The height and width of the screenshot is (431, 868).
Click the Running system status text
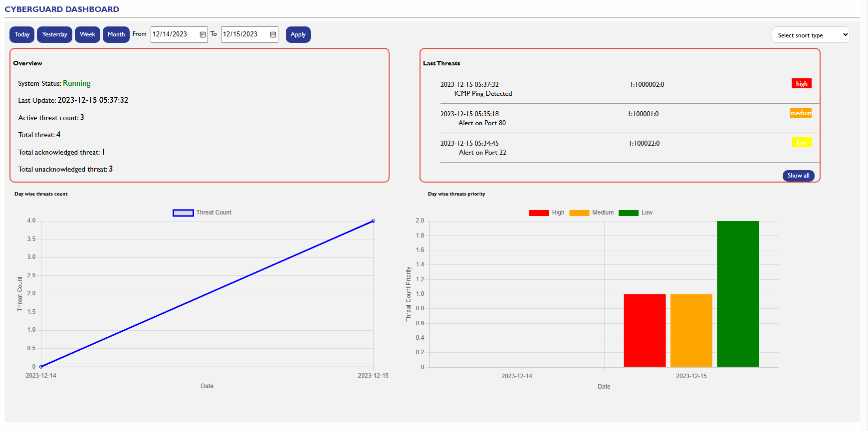[x=77, y=83]
